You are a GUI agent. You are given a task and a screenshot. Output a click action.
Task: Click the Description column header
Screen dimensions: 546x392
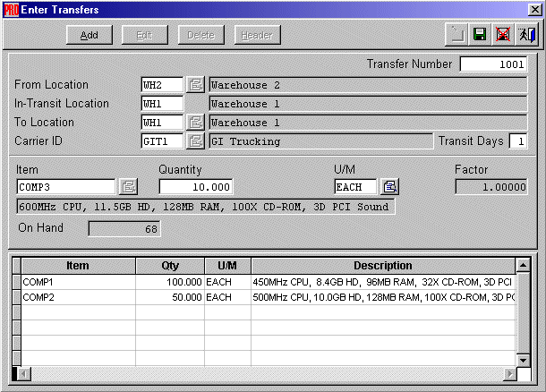click(383, 266)
